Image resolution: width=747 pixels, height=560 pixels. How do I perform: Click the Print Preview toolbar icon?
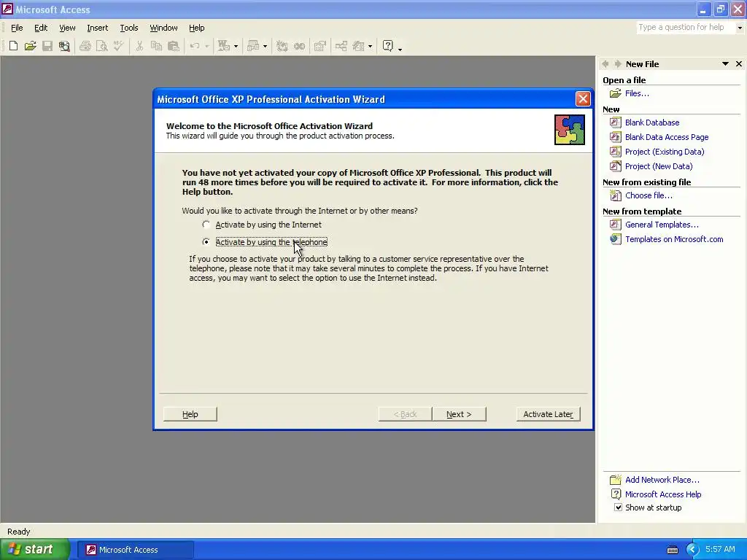[x=102, y=46]
